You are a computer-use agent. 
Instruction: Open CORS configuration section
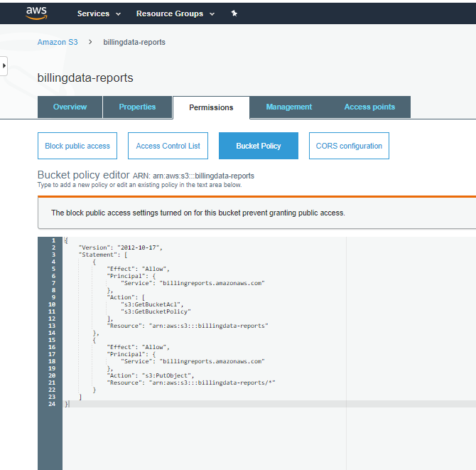[349, 146]
